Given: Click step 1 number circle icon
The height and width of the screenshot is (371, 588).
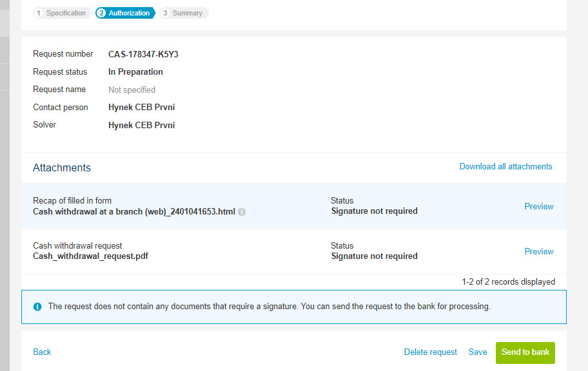Looking at the screenshot, I should [x=39, y=13].
